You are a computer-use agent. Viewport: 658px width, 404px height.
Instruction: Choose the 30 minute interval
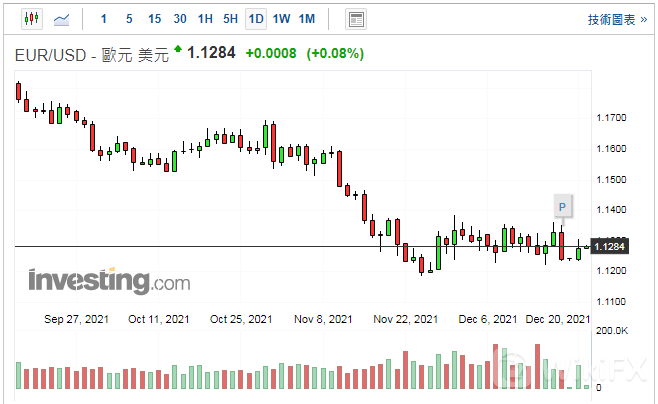tap(180, 19)
